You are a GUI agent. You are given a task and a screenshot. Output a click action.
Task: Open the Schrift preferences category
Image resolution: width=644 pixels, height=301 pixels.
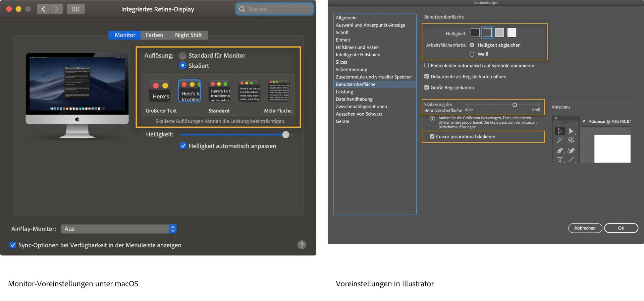375,33
